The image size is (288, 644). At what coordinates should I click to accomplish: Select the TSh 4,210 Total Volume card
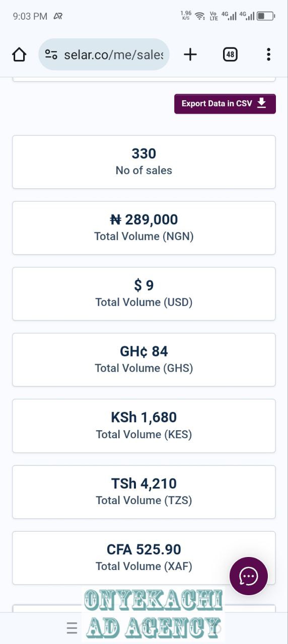[x=144, y=492]
